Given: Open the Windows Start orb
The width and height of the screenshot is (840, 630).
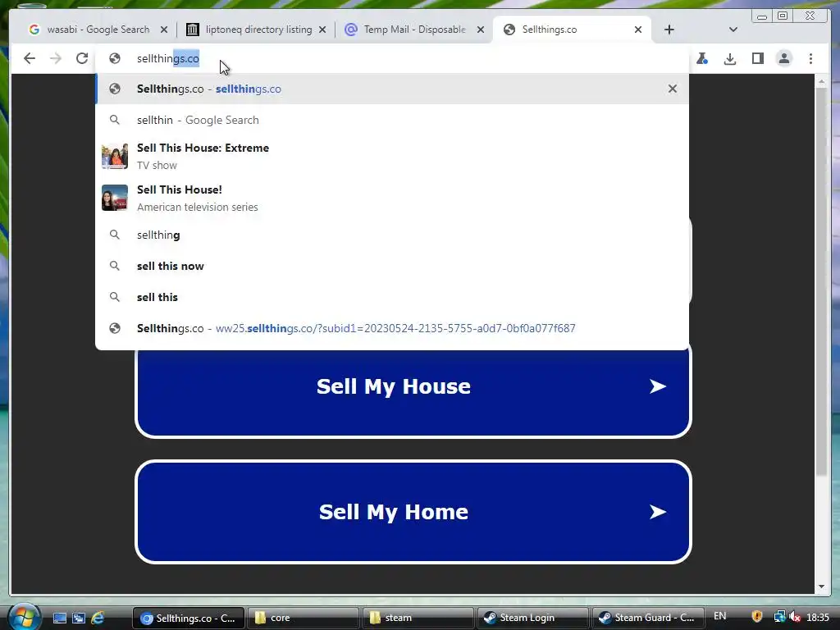Looking at the screenshot, I should (24, 617).
